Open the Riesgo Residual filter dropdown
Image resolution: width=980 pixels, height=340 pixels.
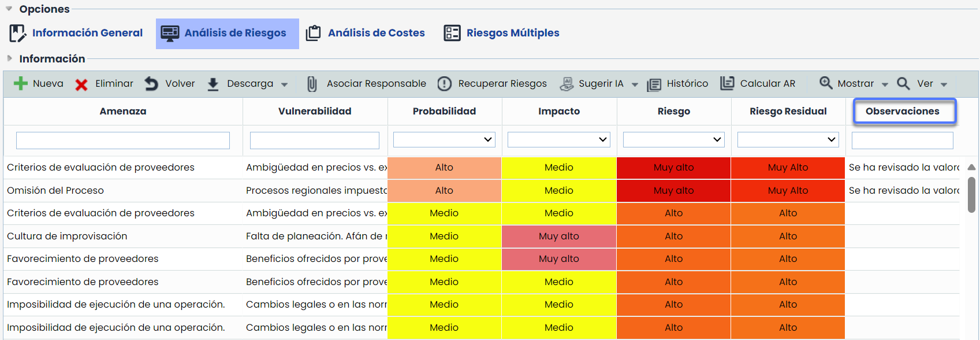point(788,139)
